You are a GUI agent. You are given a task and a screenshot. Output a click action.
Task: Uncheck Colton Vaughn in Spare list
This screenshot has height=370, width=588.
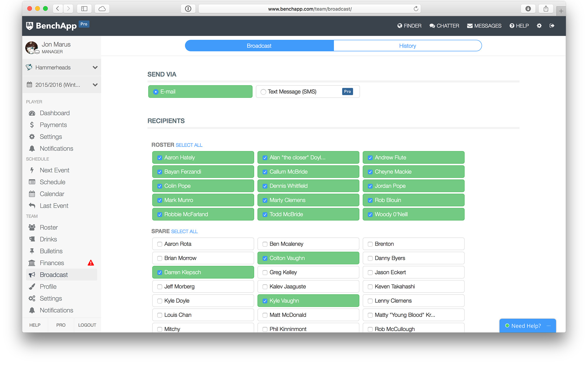pos(265,258)
